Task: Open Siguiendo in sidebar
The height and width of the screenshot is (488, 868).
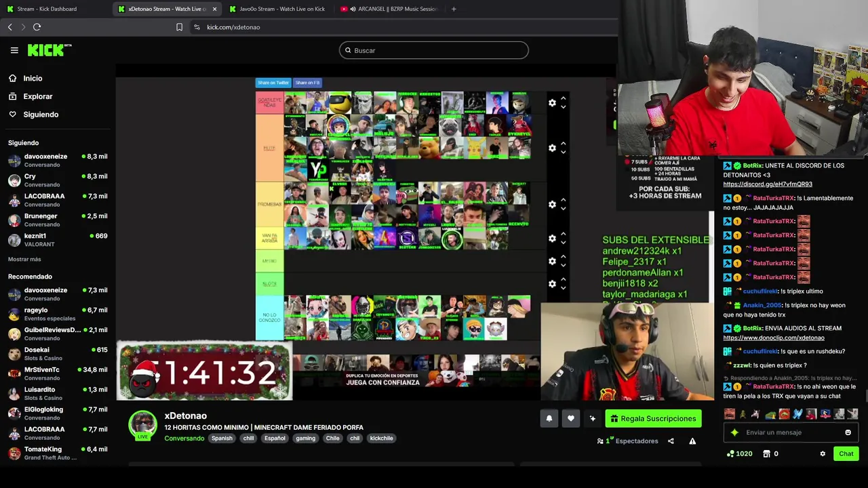Action: click(x=41, y=115)
